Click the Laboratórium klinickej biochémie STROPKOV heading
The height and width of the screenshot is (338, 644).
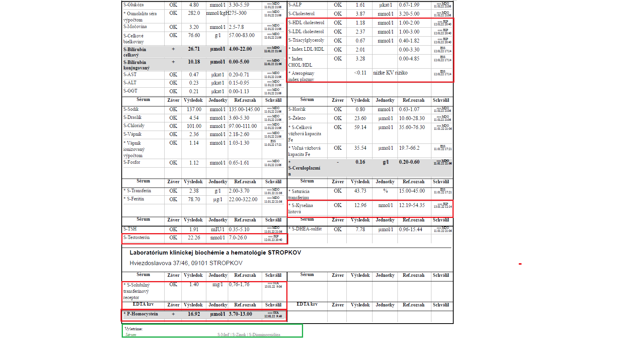pyautogui.click(x=215, y=253)
